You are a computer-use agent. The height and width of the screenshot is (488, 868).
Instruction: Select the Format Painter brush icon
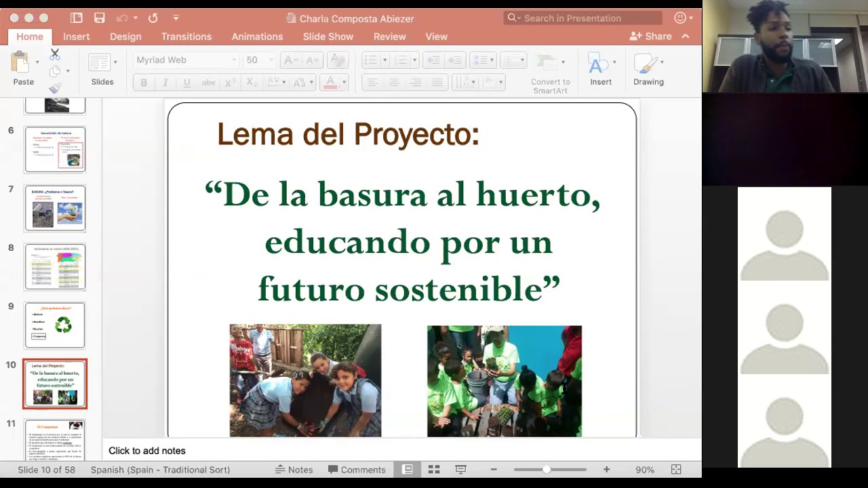click(x=55, y=88)
